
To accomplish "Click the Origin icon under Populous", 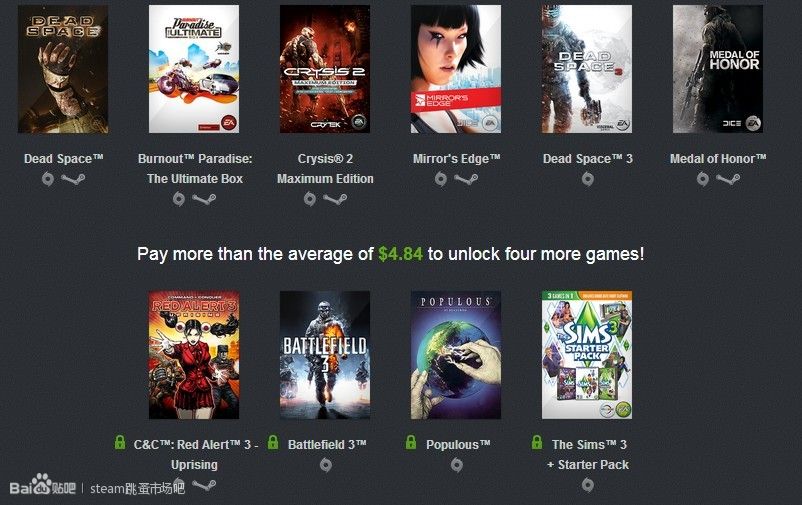I will click(457, 465).
